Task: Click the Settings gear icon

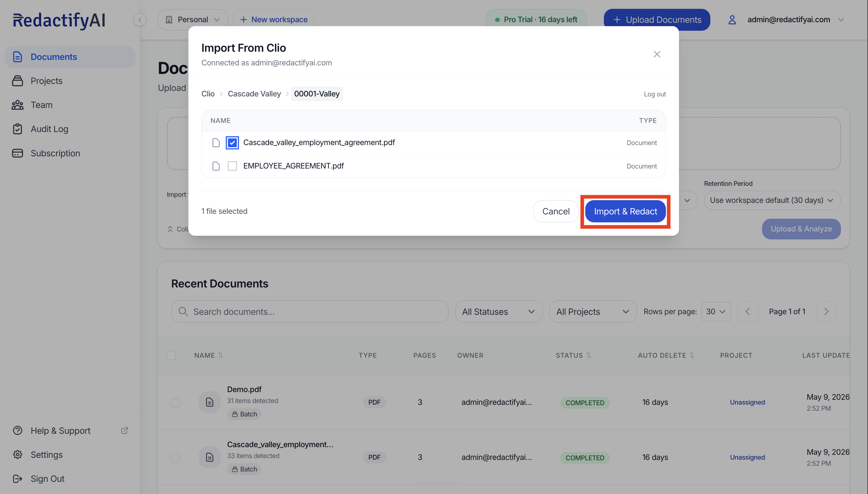Action: click(x=17, y=455)
